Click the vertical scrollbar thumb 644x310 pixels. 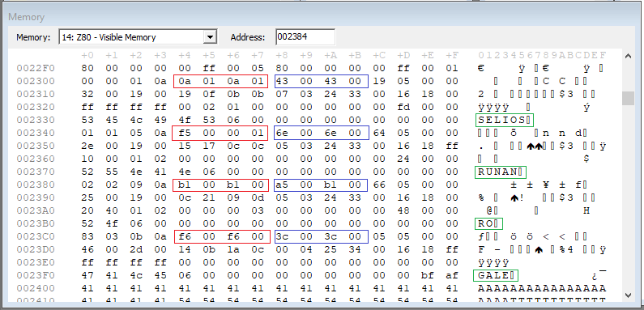(x=628, y=99)
